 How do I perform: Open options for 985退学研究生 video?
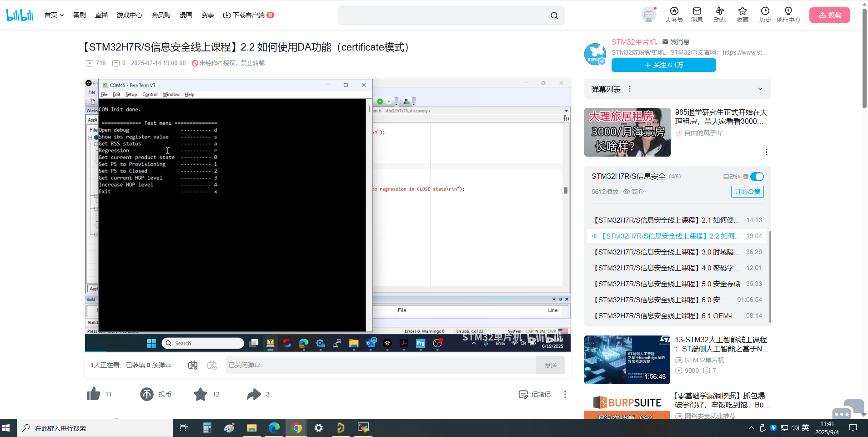coord(767,152)
